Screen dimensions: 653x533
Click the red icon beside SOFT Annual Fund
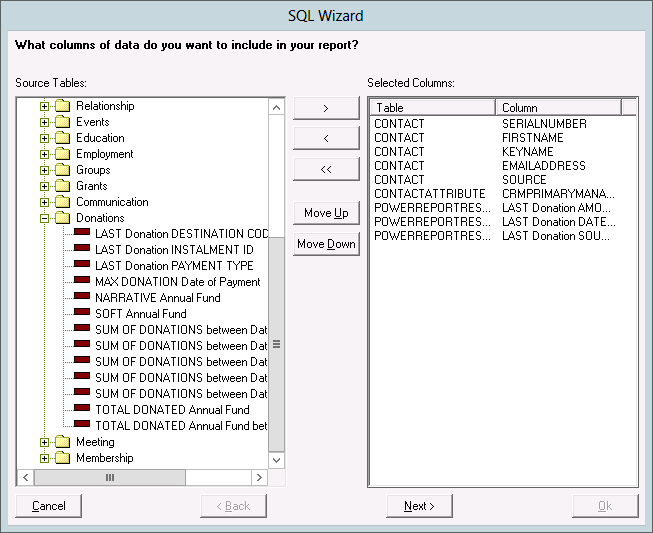[82, 314]
